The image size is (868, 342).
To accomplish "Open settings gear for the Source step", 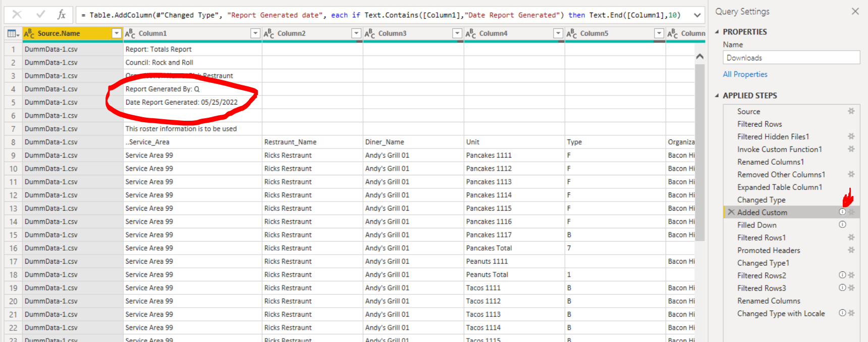I will point(851,111).
